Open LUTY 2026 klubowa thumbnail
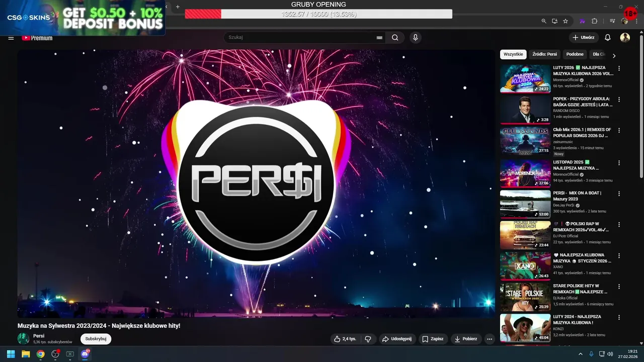Screen dimensions: 644x362 coord(525,78)
